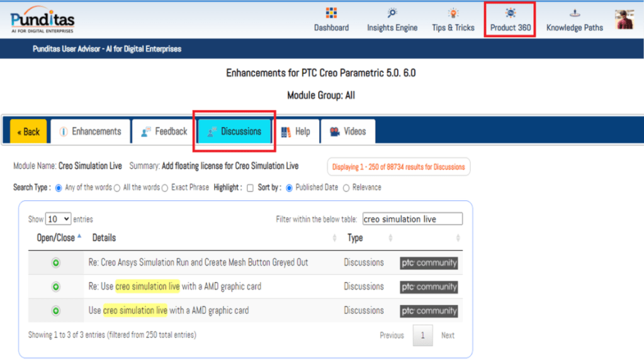The height and width of the screenshot is (360, 644).
Task: Open the Insights Engine icon
Action: [392, 13]
